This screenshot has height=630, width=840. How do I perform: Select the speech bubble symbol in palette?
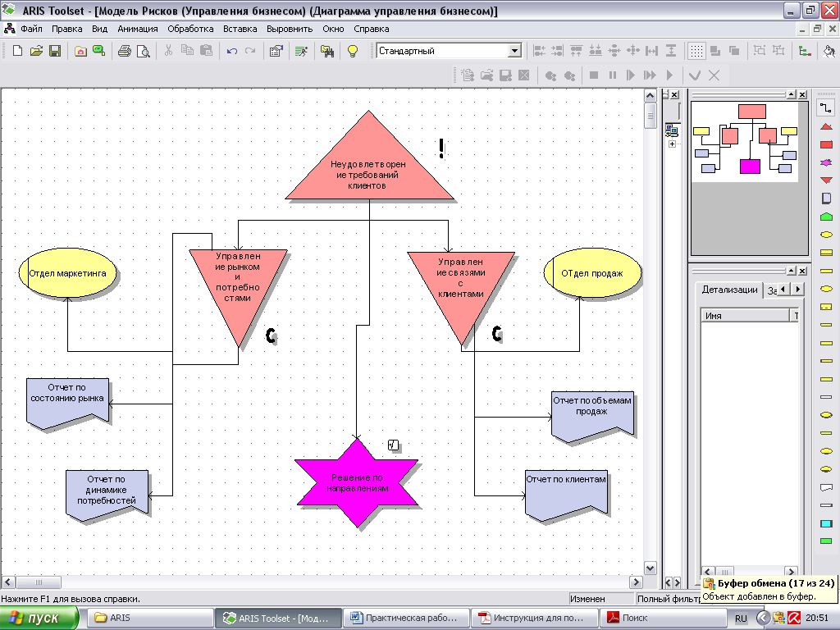click(x=826, y=487)
